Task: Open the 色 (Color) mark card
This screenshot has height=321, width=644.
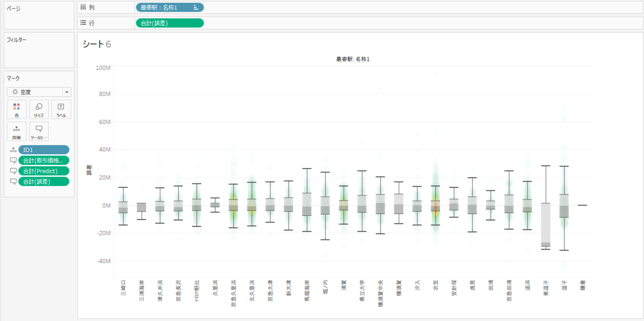Action: click(x=17, y=110)
